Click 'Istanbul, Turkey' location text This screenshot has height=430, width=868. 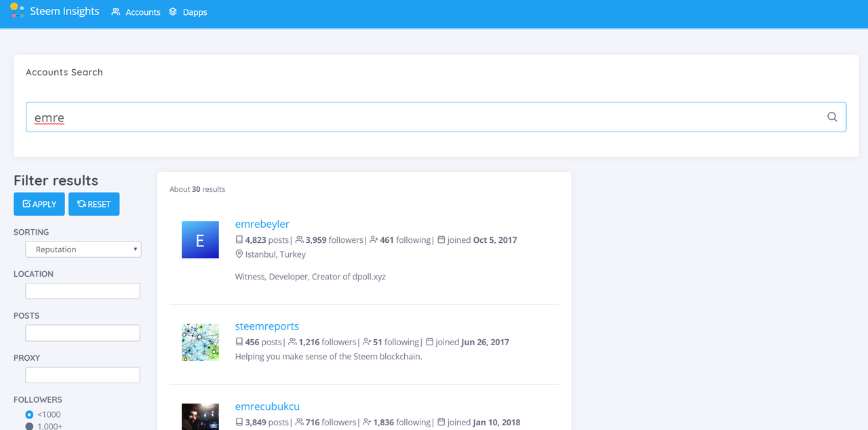coord(275,254)
